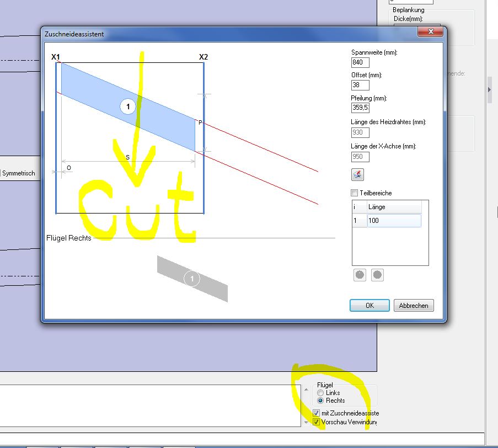Enable the Teilbereiche checkbox
The height and width of the screenshot is (448, 498).
tap(355, 193)
